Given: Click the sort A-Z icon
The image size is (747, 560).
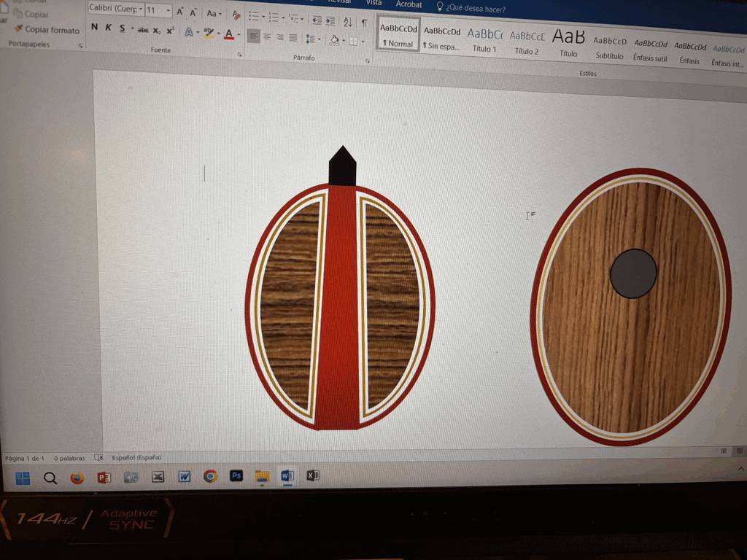Looking at the screenshot, I should point(347,22).
